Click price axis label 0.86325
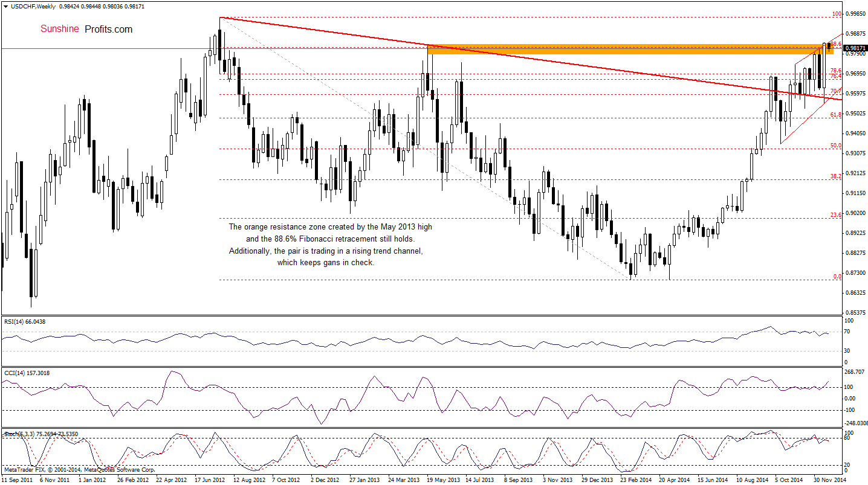The width and height of the screenshot is (868, 485). pos(855,292)
